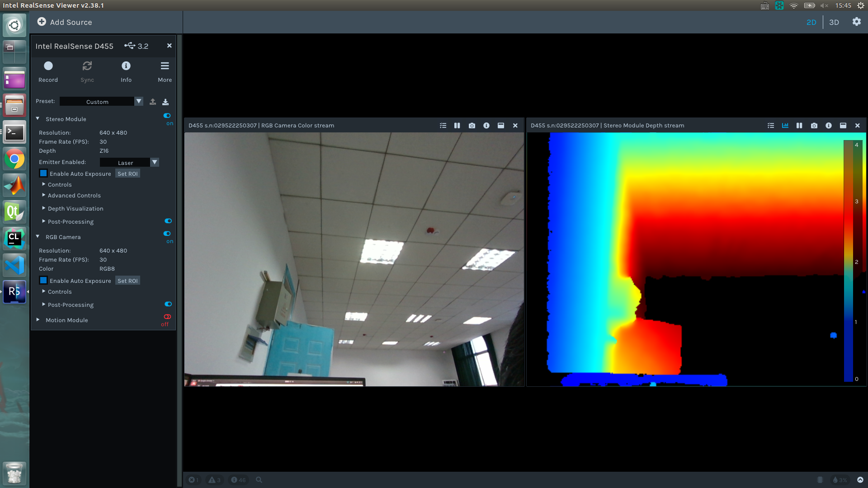Maximize the RGB Color stream panel

501,126
